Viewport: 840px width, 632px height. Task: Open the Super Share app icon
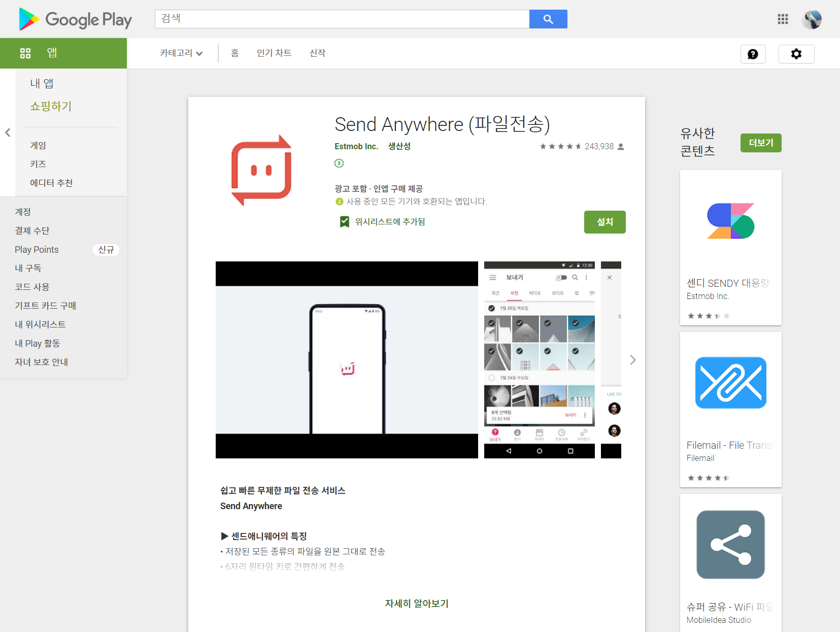click(x=731, y=545)
